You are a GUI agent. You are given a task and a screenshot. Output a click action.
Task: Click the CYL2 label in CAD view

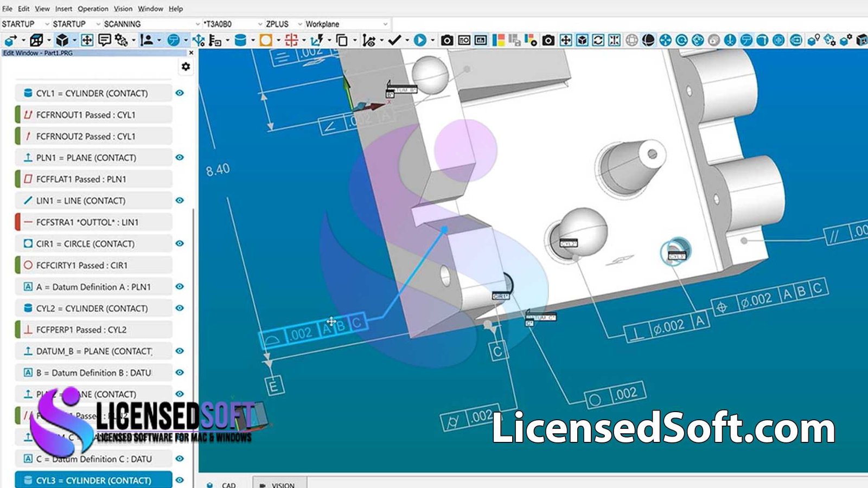click(568, 244)
